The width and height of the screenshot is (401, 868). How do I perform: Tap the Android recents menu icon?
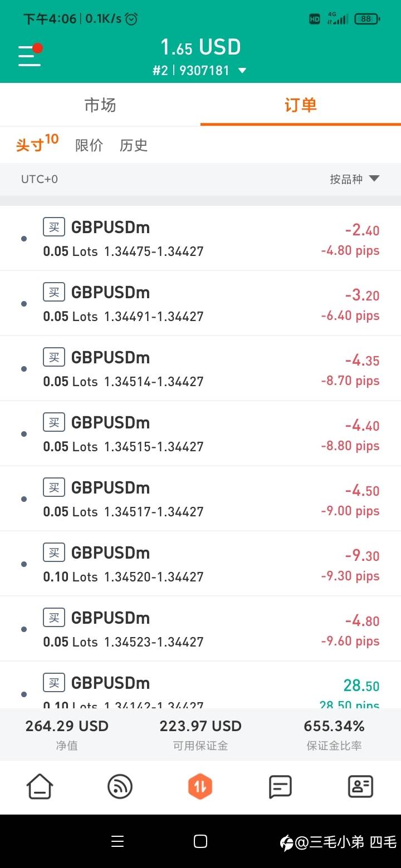point(118,842)
